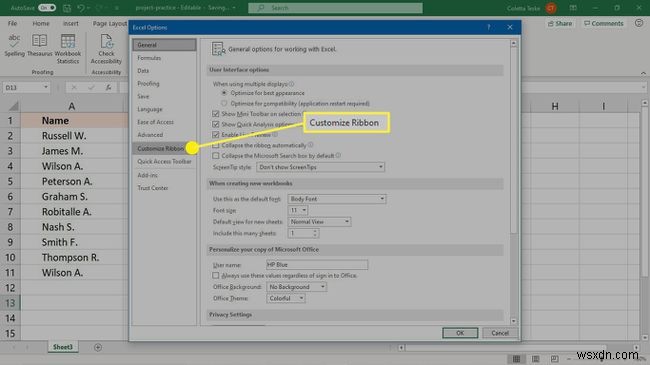The image size is (650, 365).
Task: Open the Quick Access Toolbar category
Action: coord(164,161)
